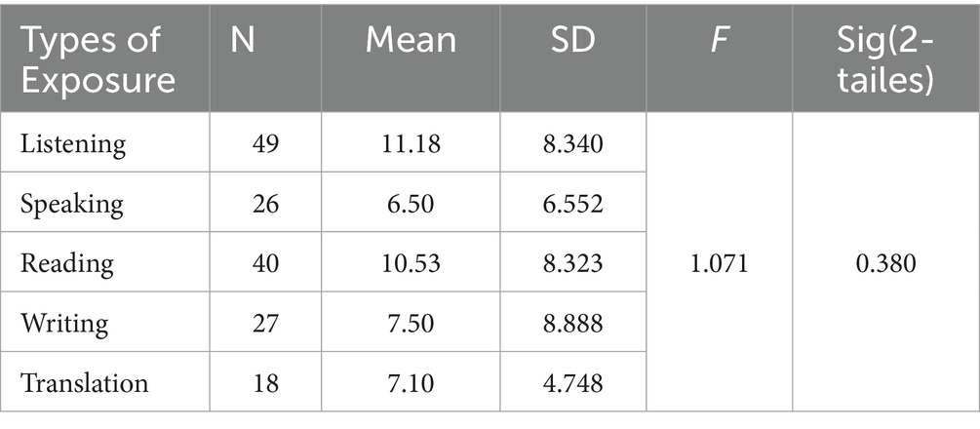The height and width of the screenshot is (429, 980).
Task: Click the "Writing" row label
Action: (x=64, y=324)
